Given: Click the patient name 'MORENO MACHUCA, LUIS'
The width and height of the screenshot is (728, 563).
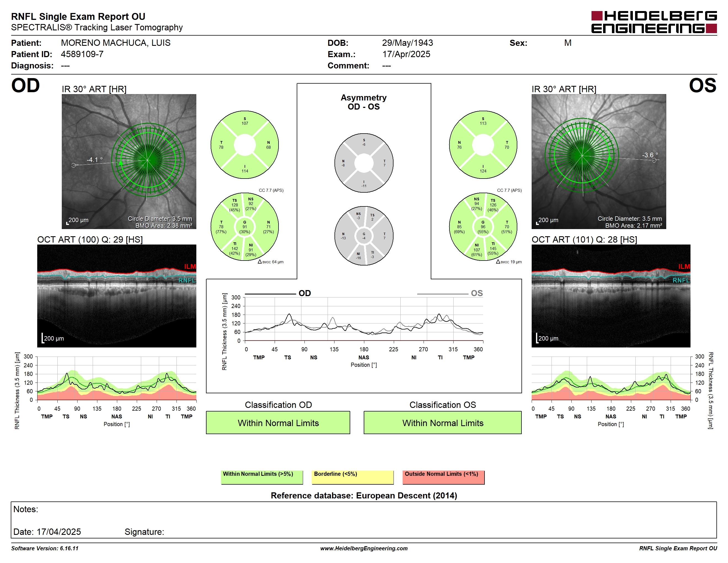Looking at the screenshot, I should click(116, 43).
